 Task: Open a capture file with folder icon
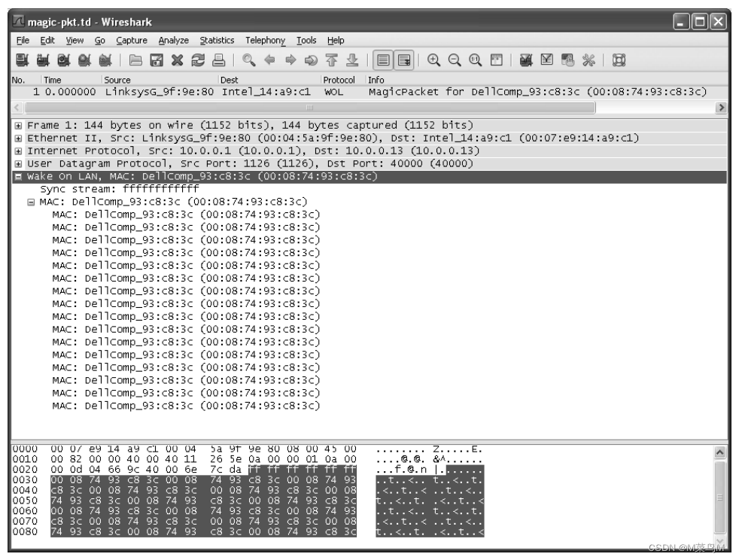click(x=135, y=60)
